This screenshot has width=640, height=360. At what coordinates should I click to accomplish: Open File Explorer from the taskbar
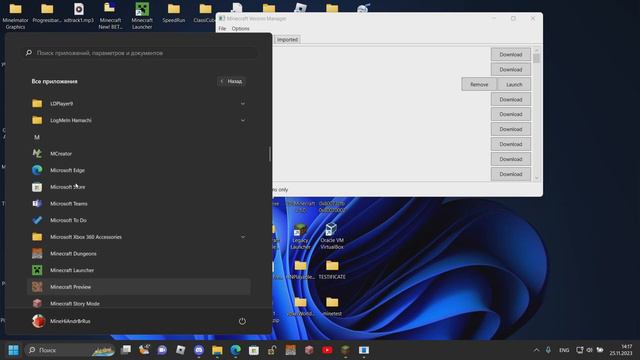(217, 350)
